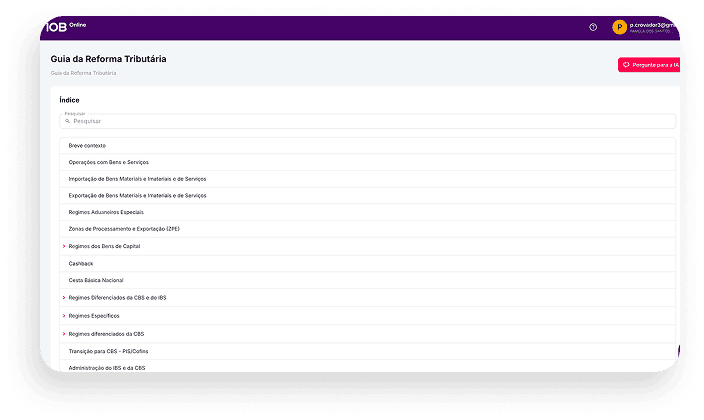Screen dimensions: 704x420
Task: Open Administração do IBS e da CBS
Action: [x=367, y=367]
